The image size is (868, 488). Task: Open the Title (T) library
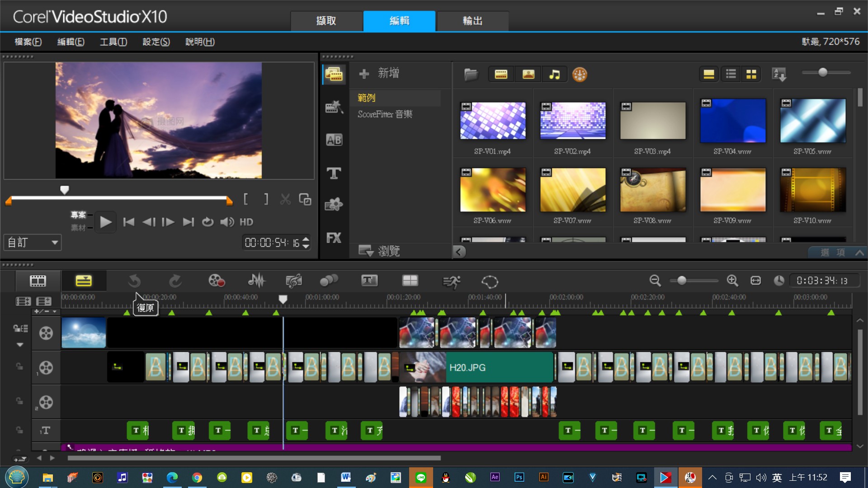[x=334, y=173]
